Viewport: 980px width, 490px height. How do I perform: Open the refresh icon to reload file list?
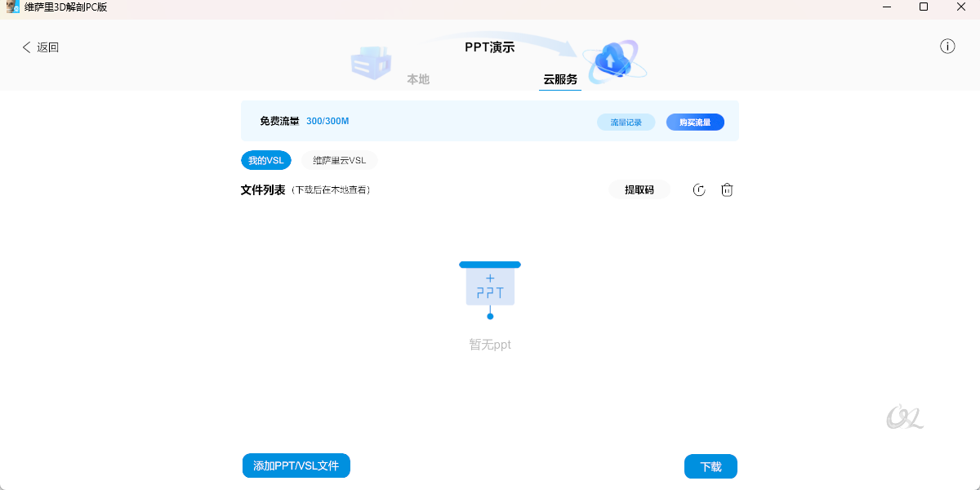698,189
